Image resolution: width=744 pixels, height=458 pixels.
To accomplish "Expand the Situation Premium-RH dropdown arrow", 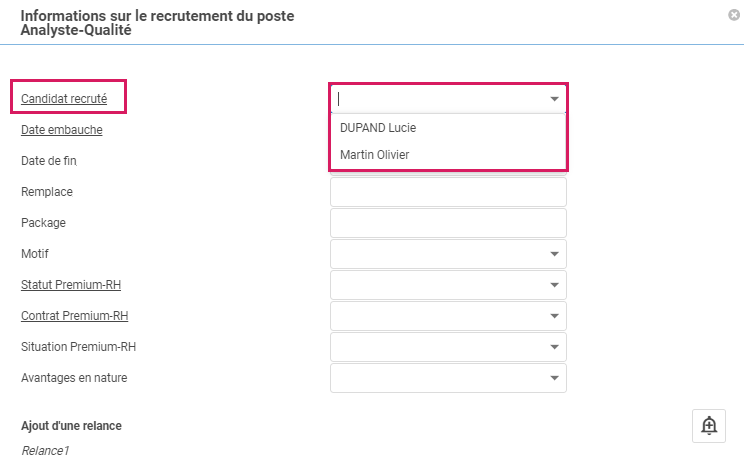I will tap(554, 347).
